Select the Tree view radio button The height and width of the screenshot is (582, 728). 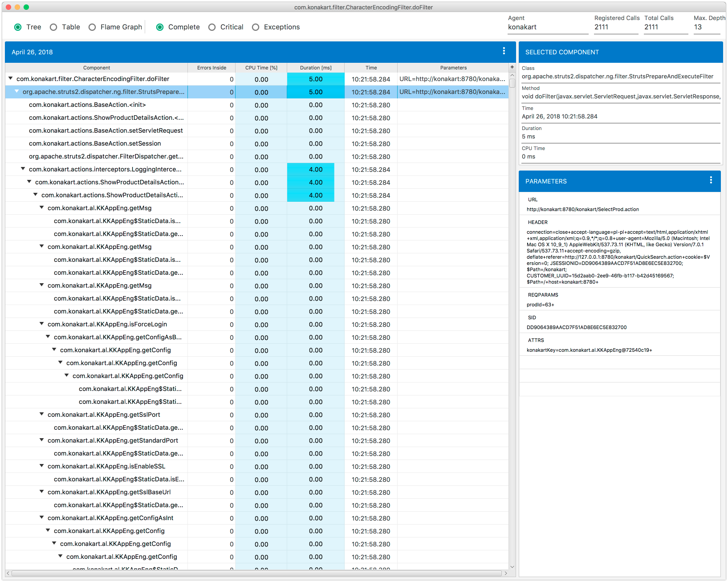[x=18, y=27]
